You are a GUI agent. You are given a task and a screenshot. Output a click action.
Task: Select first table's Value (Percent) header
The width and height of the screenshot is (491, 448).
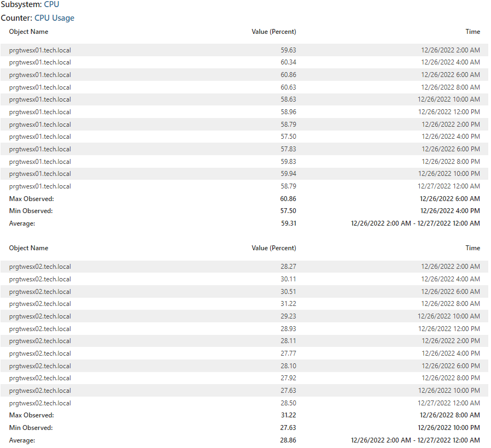coord(274,32)
